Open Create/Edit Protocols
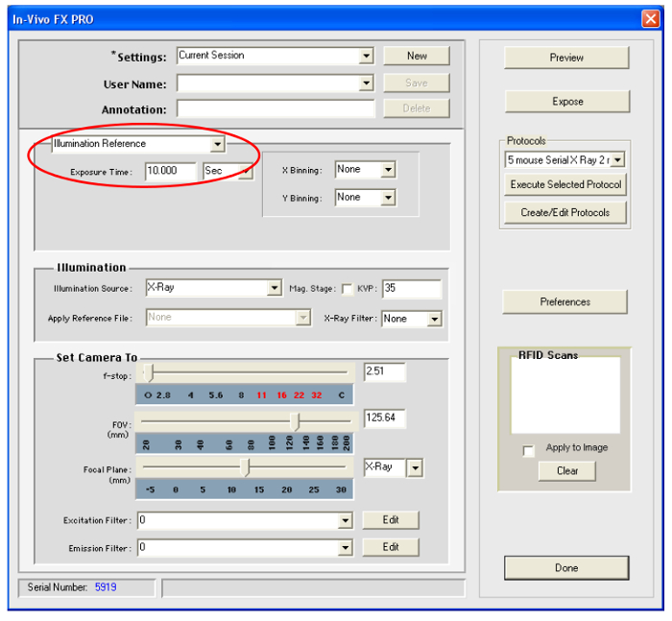The image size is (672, 621). click(565, 212)
